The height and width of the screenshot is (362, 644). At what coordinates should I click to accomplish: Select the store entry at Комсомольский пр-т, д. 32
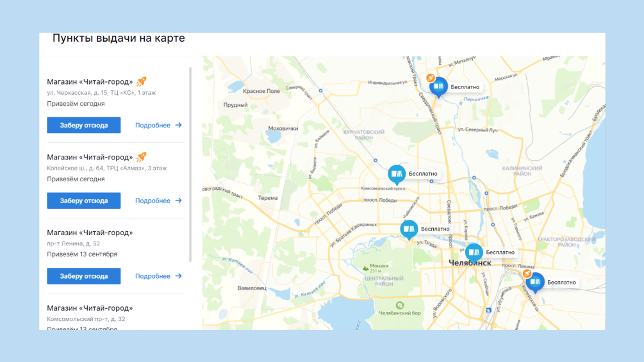[90, 308]
